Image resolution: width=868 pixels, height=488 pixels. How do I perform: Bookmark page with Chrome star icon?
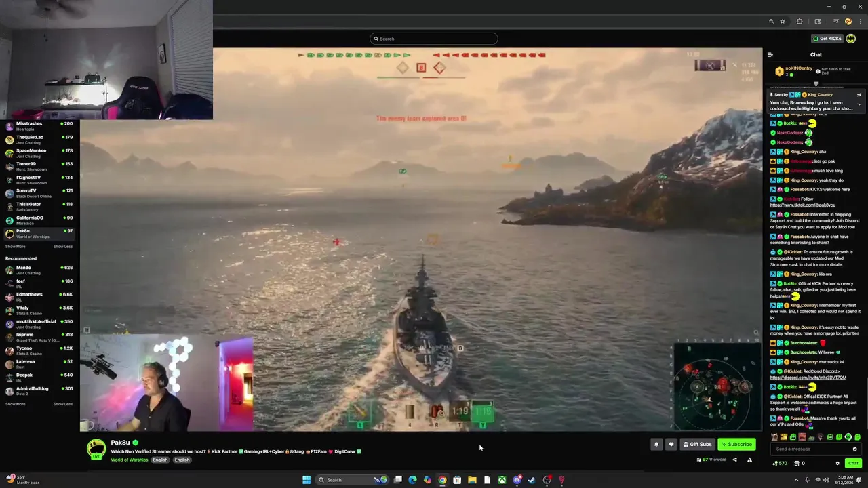click(782, 21)
